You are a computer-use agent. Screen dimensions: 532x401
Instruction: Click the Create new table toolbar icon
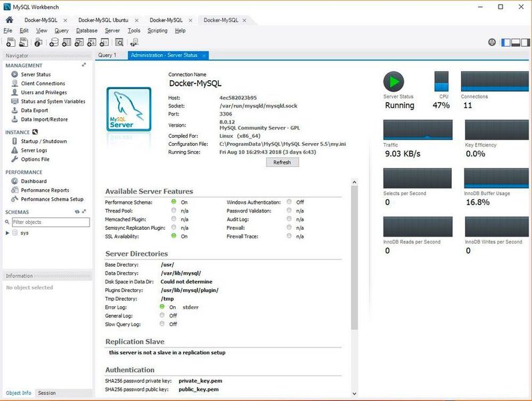tap(67, 42)
